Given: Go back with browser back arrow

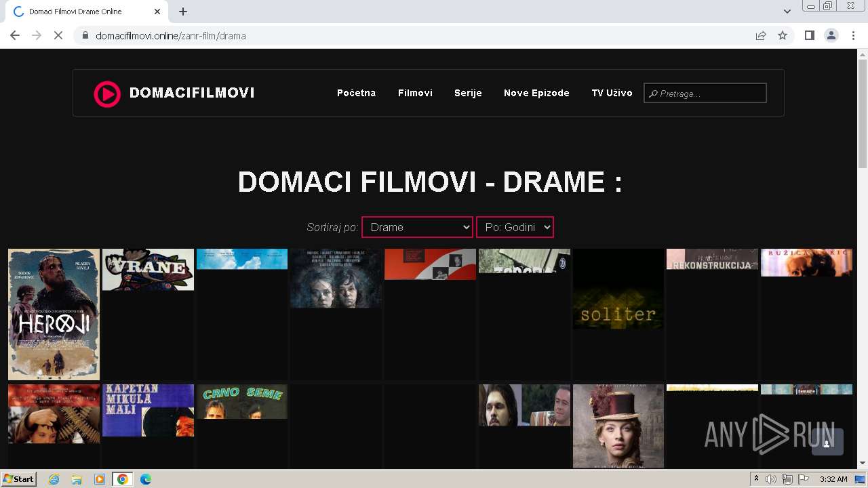Looking at the screenshot, I should tap(15, 35).
